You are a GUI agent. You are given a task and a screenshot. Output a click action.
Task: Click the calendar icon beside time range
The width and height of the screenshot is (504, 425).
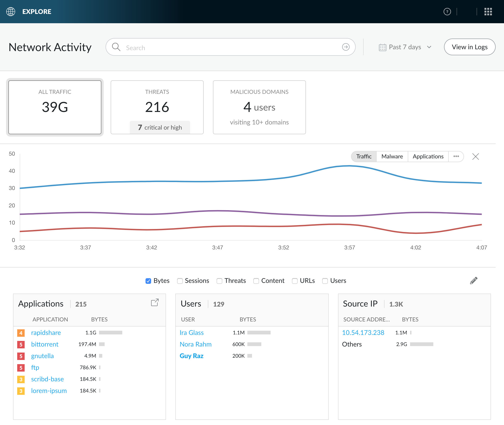pyautogui.click(x=382, y=47)
